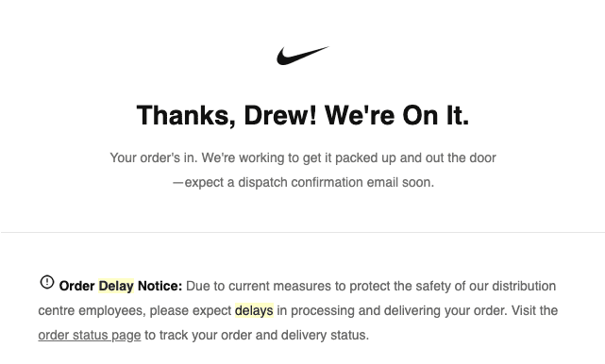Click the centre employees text

pos(92,311)
